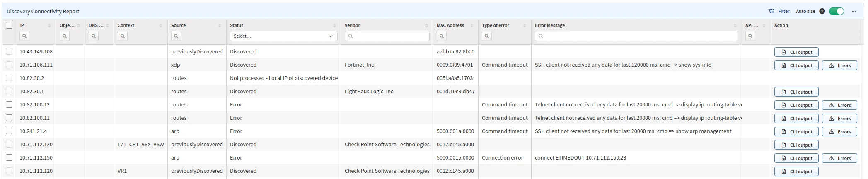
Task: Check the select-all checkbox in header
Action: [9, 25]
